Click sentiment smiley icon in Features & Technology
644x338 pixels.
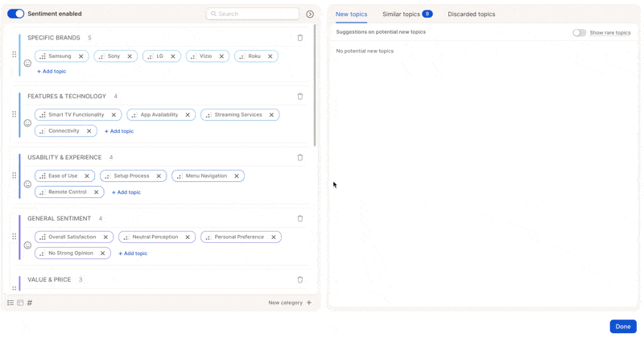point(27,123)
